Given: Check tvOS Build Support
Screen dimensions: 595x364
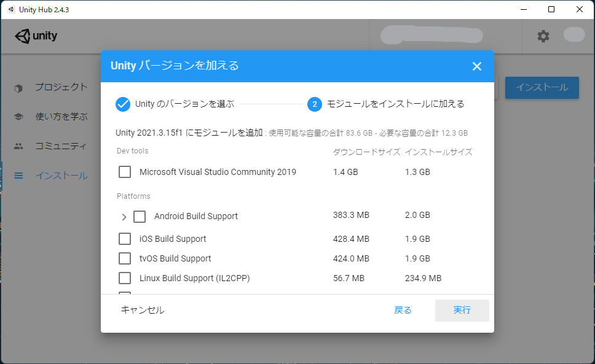Looking at the screenshot, I should (125, 258).
